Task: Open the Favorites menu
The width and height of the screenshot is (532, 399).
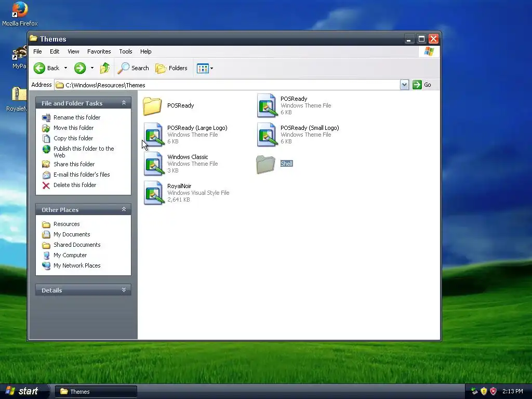Action: coord(99,51)
